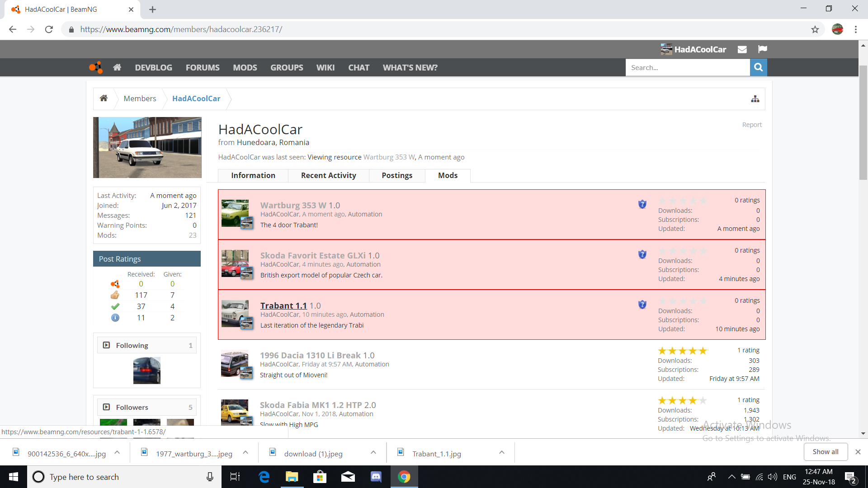Bookmark this page with the star icon
The height and width of the screenshot is (488, 868).
(815, 29)
